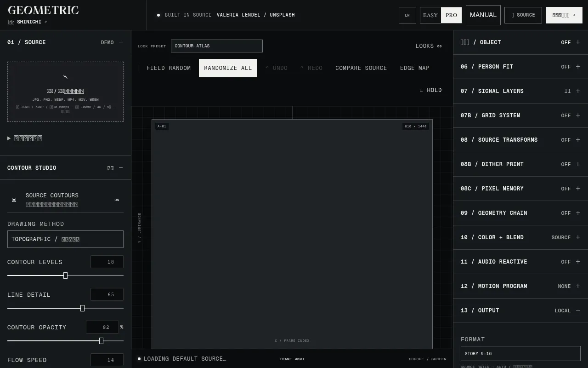Click the Field Random button
Screen dimensions: 588x368
coord(169,68)
